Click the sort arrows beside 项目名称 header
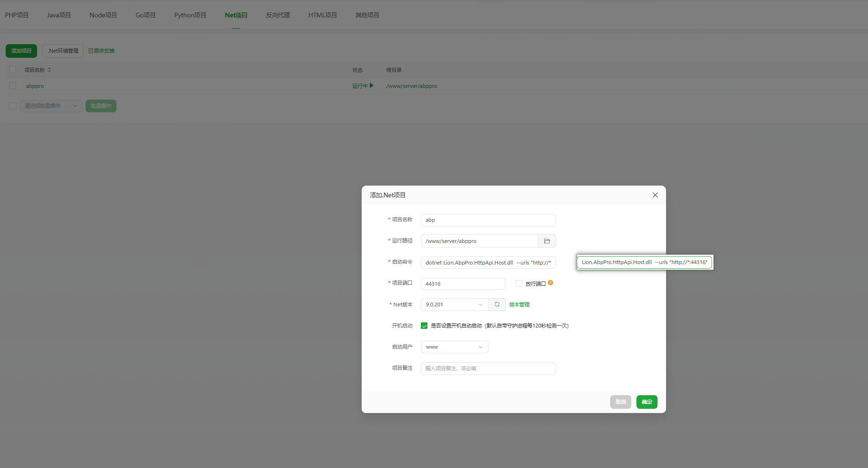Screen dimensions: 868x468 click(49, 70)
